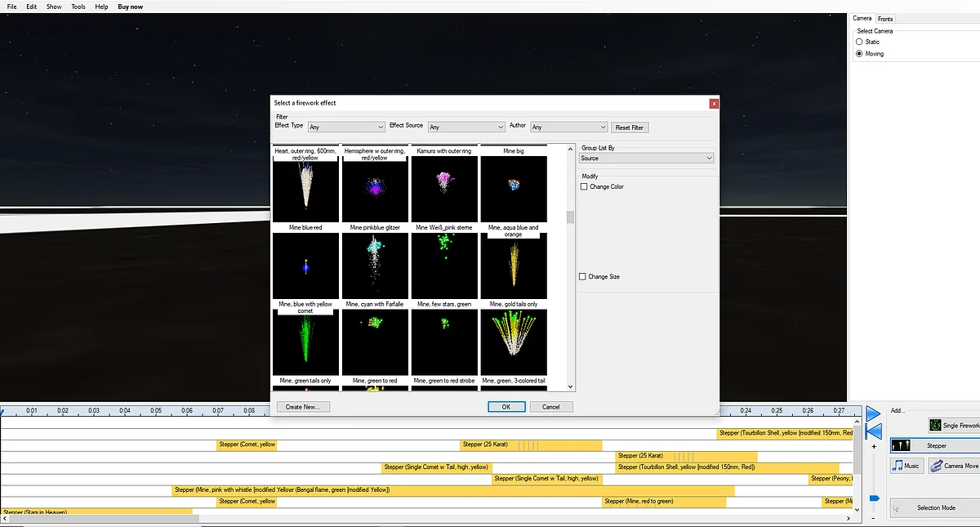
Task: Select the Static camera radio button
Action: pos(859,42)
